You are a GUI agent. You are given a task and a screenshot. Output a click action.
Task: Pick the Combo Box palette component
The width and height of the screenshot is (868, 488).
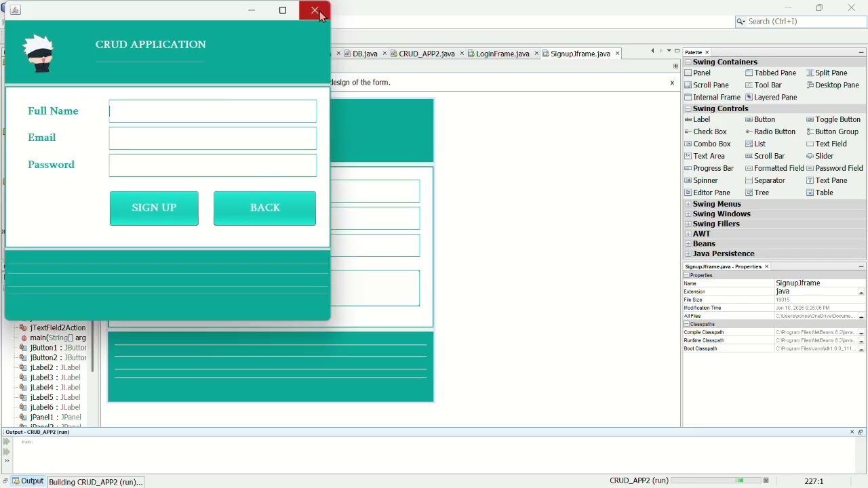point(708,144)
